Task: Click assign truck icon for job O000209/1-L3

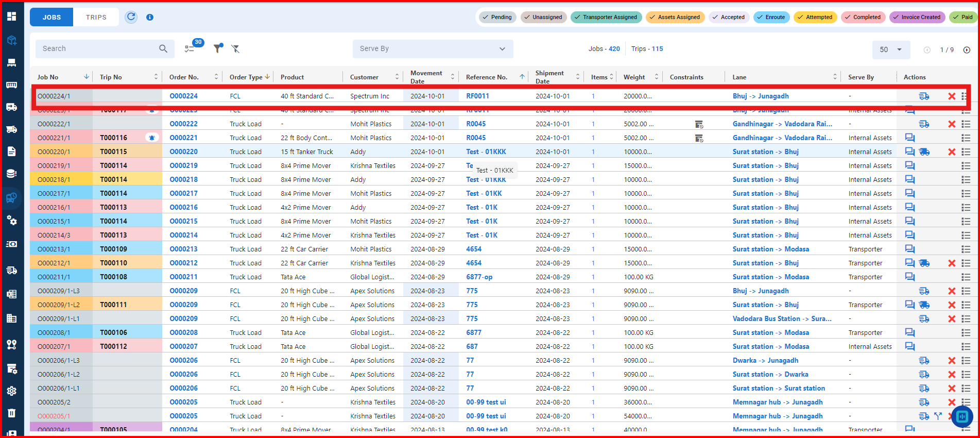Action: (924, 291)
